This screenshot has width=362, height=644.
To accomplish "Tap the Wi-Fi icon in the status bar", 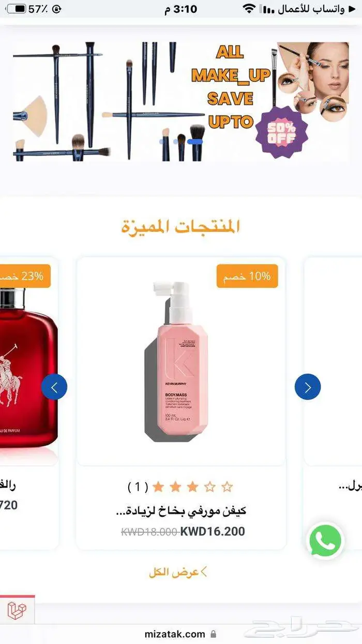I will [x=250, y=9].
